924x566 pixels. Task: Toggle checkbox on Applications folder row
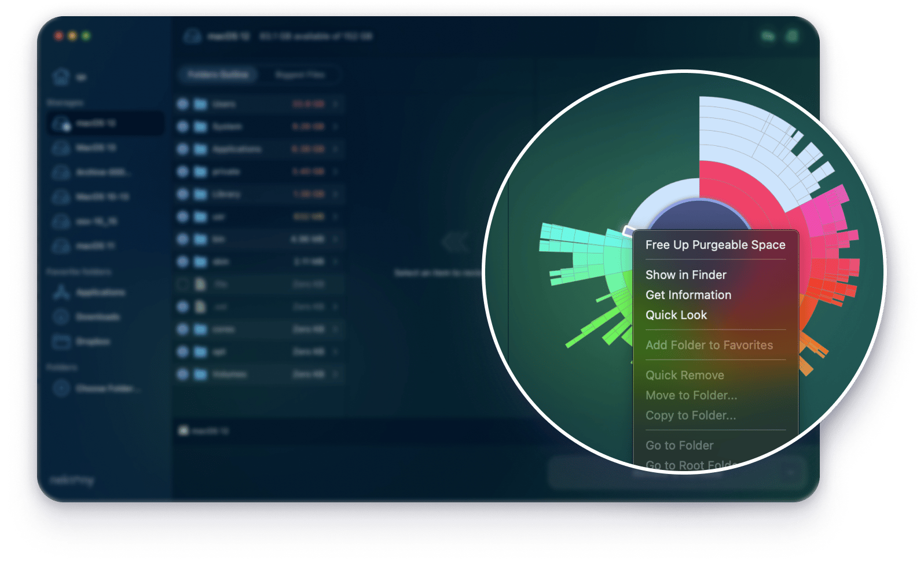click(x=182, y=149)
